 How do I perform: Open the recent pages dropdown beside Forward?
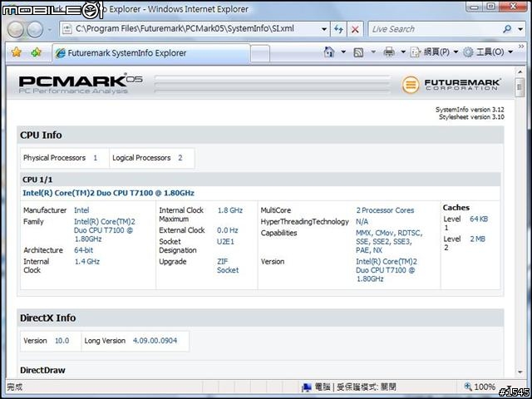click(50, 30)
